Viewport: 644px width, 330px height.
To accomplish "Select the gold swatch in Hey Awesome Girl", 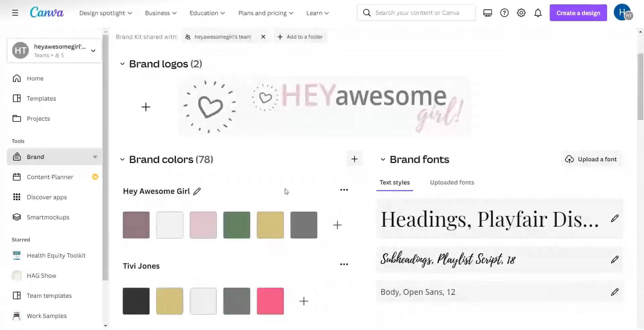I will coord(270,225).
